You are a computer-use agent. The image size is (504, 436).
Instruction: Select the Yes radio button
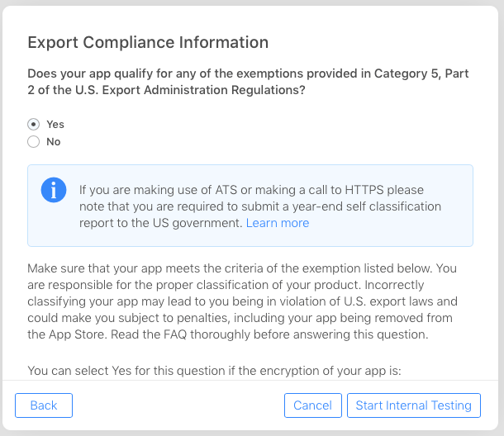click(34, 124)
